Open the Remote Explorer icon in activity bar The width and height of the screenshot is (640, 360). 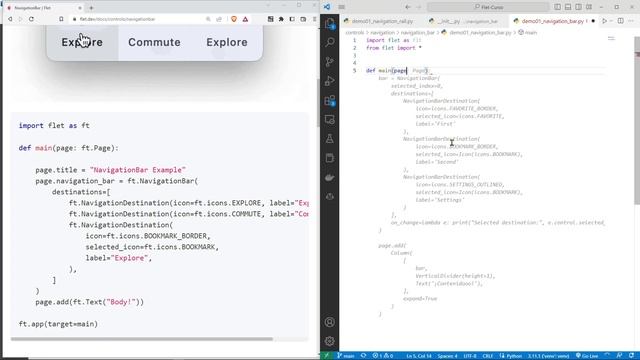[330, 120]
